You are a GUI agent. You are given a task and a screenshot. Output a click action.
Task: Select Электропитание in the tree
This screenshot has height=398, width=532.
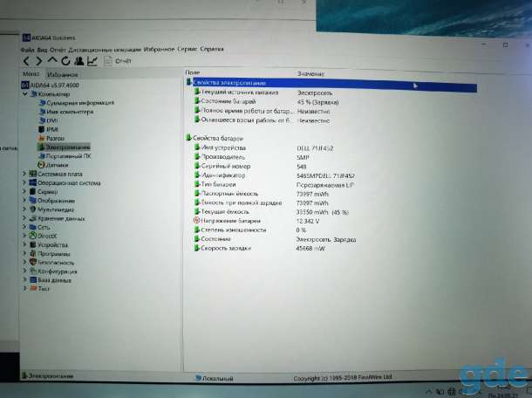click(x=64, y=147)
